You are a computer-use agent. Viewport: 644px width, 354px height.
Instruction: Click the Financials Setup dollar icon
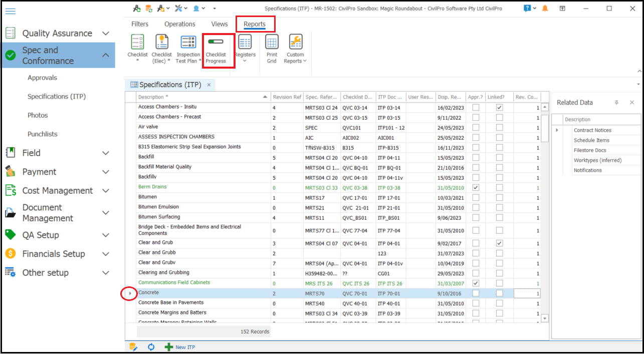pos(11,254)
